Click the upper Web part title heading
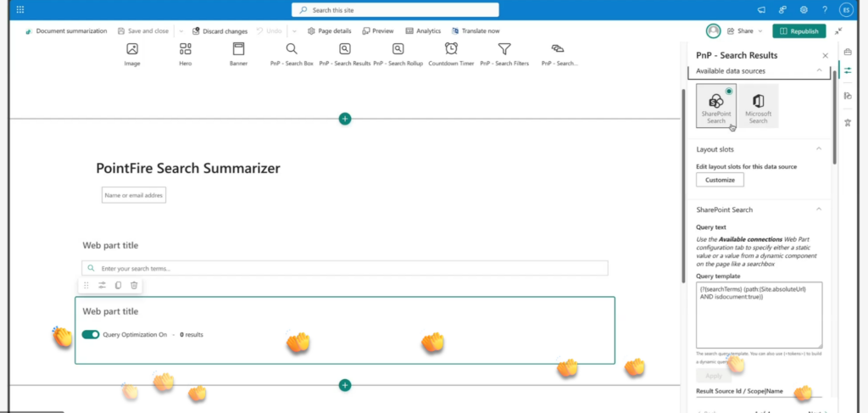This screenshot has height=413, width=868. [x=111, y=245]
